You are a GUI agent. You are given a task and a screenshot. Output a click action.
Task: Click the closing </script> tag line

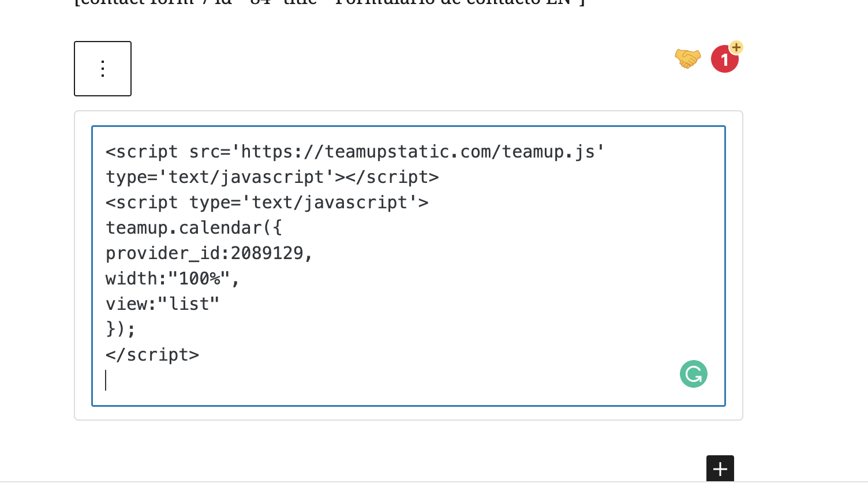pyautogui.click(x=152, y=355)
